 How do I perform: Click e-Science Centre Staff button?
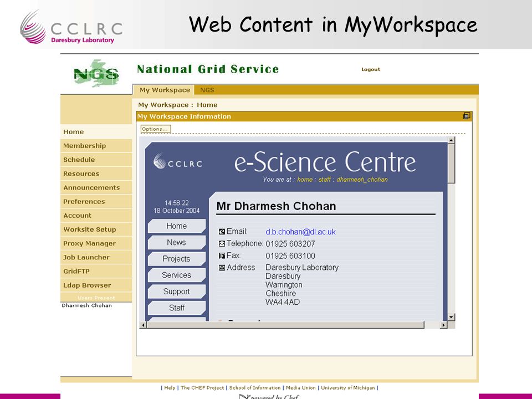point(176,308)
